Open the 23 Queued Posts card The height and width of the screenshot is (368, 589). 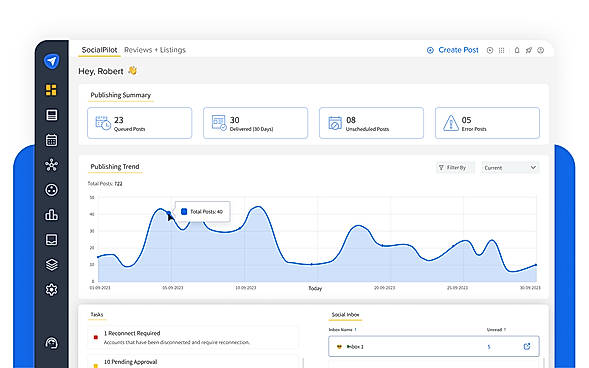(139, 123)
